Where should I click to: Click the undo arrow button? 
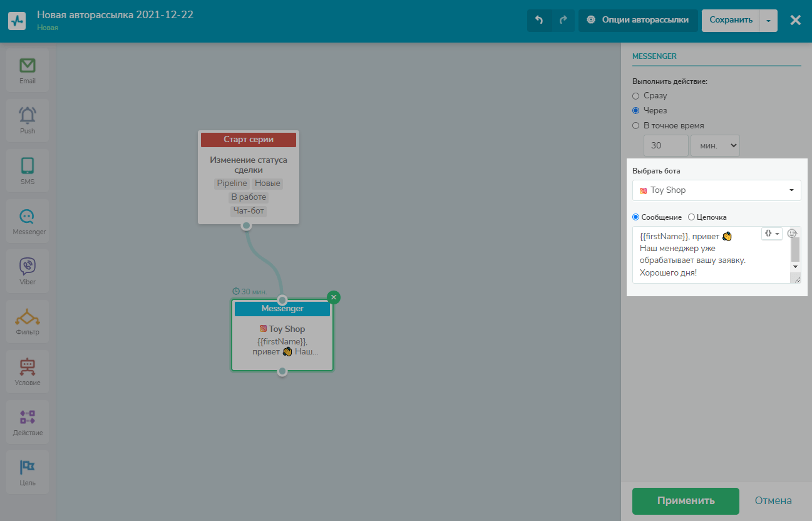coord(539,20)
